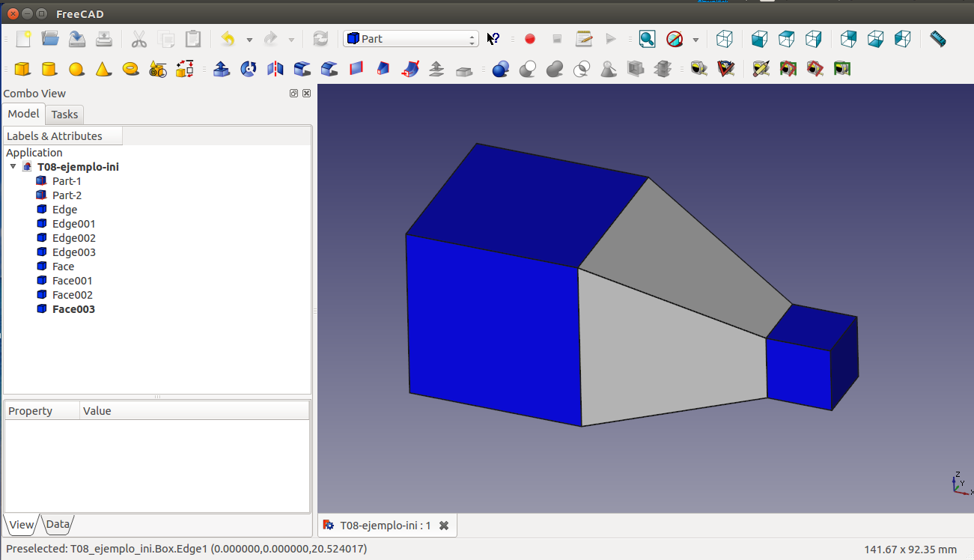Image resolution: width=974 pixels, height=560 pixels.
Task: Start macro recording
Action: (530, 39)
